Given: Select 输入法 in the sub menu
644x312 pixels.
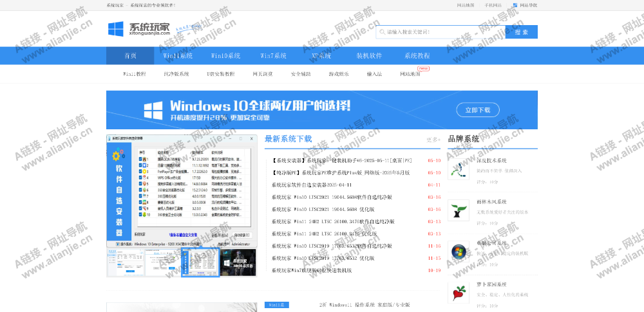Looking at the screenshot, I should [374, 75].
